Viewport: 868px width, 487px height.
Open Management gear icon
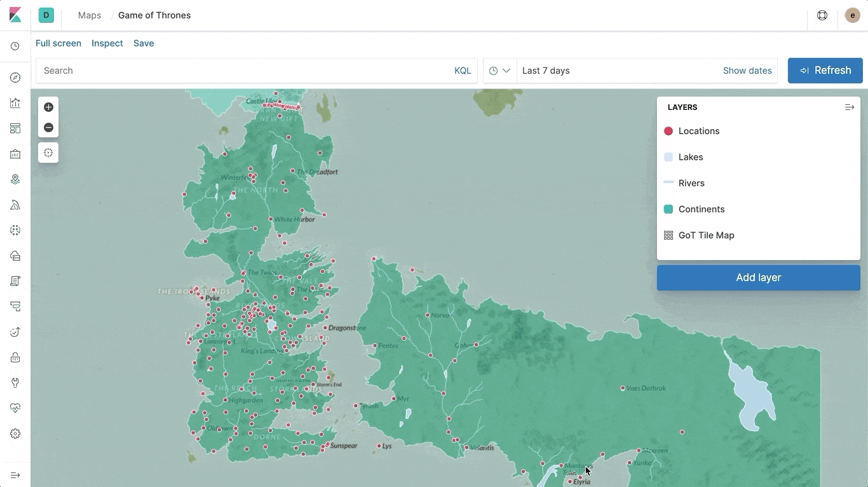point(15,434)
